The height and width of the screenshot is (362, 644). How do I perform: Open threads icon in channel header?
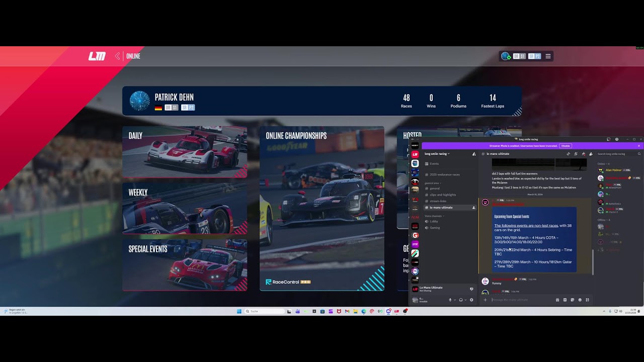569,154
